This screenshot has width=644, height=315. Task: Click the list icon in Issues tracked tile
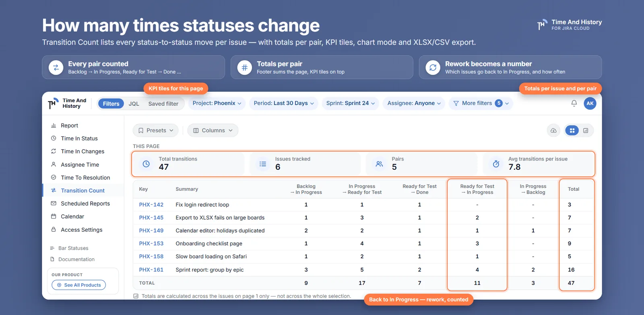[x=263, y=164]
